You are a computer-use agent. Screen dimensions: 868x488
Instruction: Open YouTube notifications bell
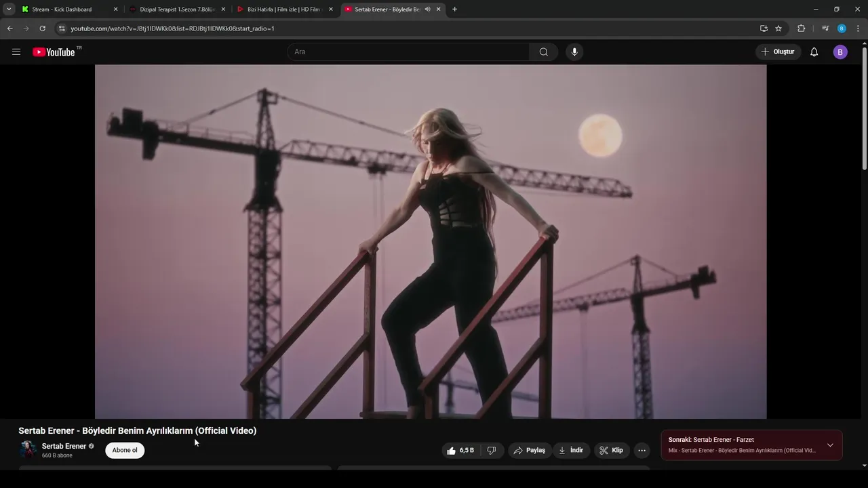click(814, 52)
